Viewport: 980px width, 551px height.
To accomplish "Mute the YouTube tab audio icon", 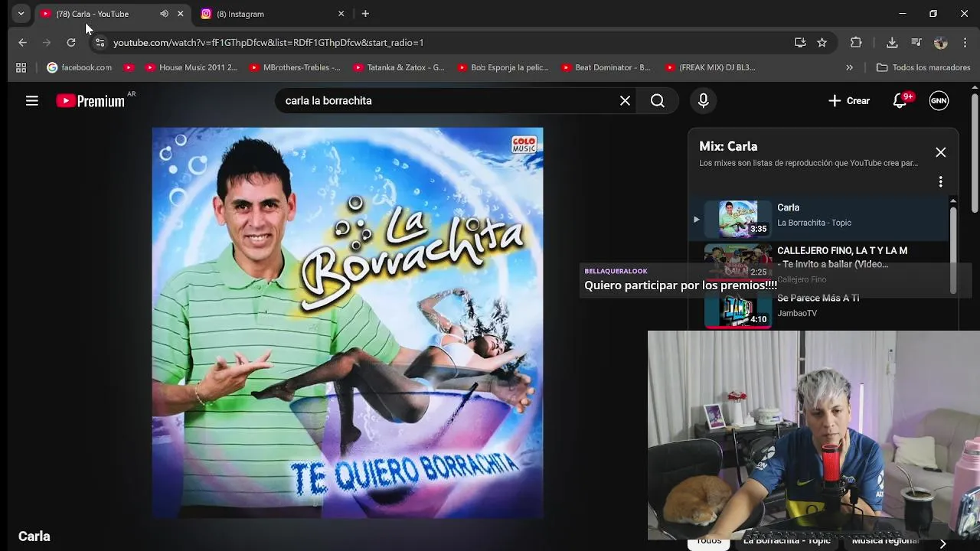I will coord(164,14).
